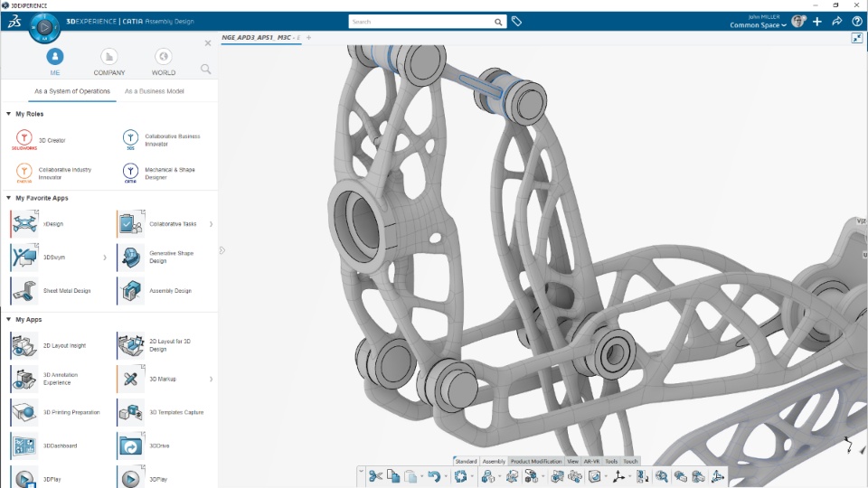
Task: Open the 3DDashboard app
Action: pyautogui.click(x=24, y=446)
